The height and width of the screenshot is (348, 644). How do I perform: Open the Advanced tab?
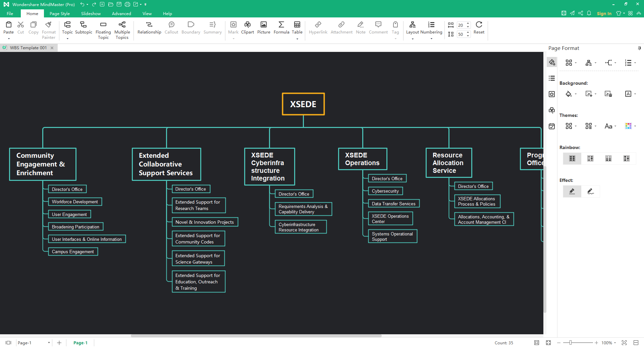click(121, 13)
